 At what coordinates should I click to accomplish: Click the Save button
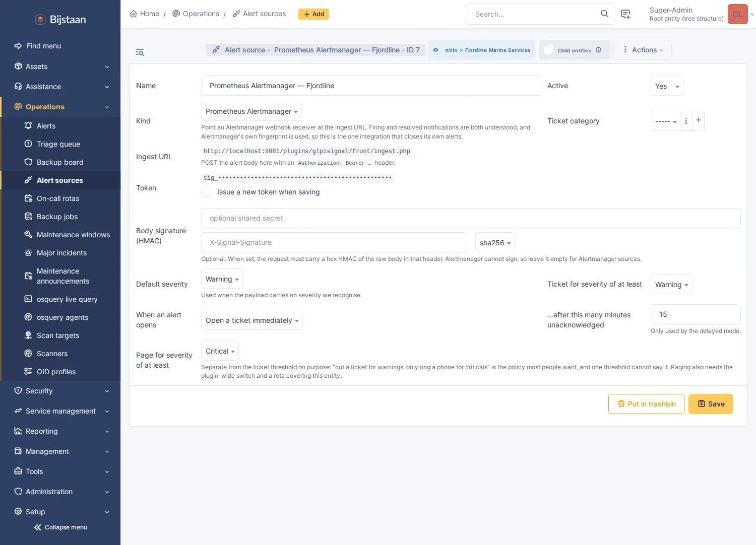[711, 404]
